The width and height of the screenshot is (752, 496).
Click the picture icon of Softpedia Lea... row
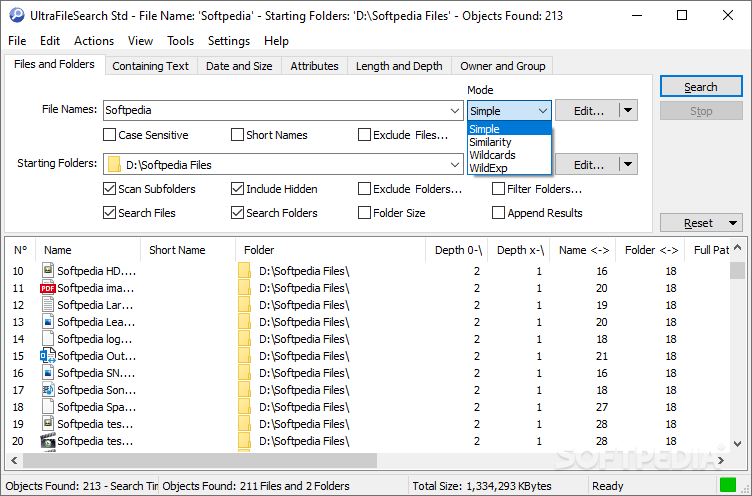(47, 321)
